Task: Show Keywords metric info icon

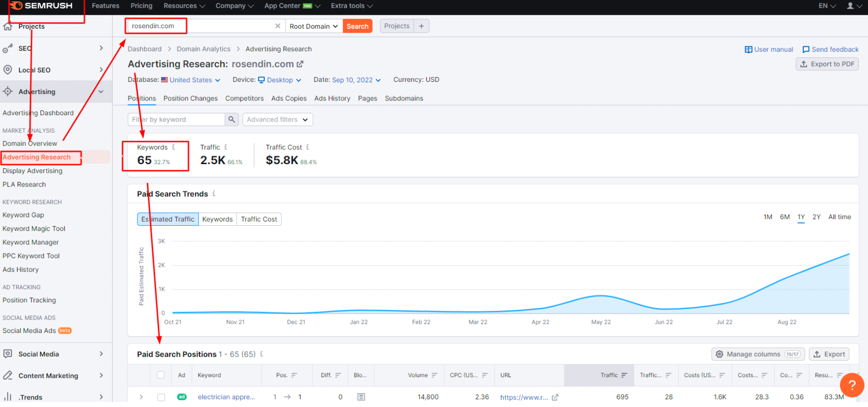Action: [x=174, y=147]
